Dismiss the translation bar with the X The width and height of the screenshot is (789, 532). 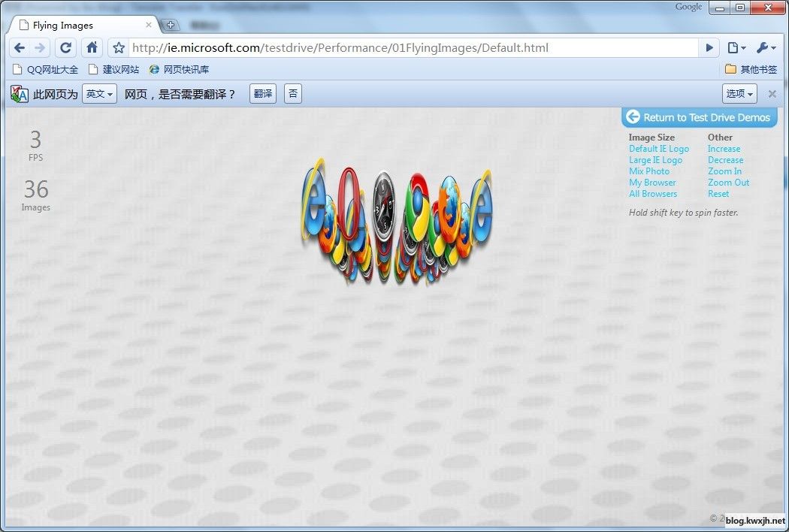772,94
